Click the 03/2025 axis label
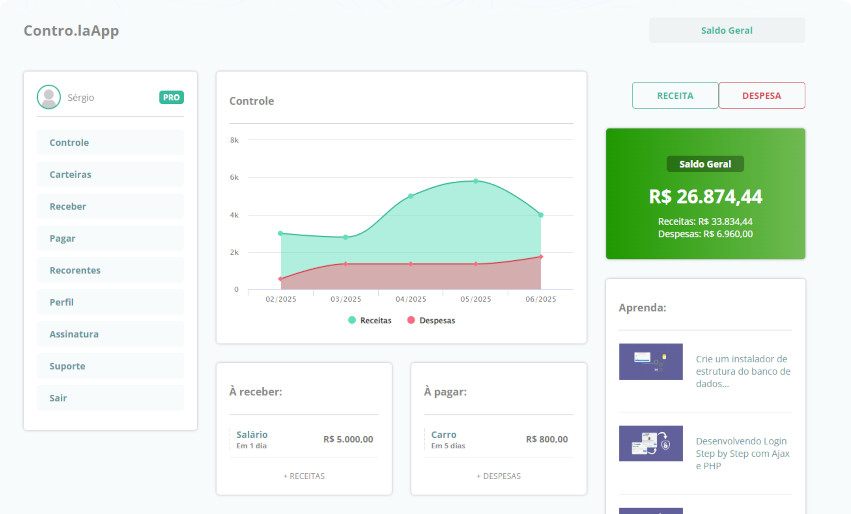851x514 pixels. tap(346, 299)
